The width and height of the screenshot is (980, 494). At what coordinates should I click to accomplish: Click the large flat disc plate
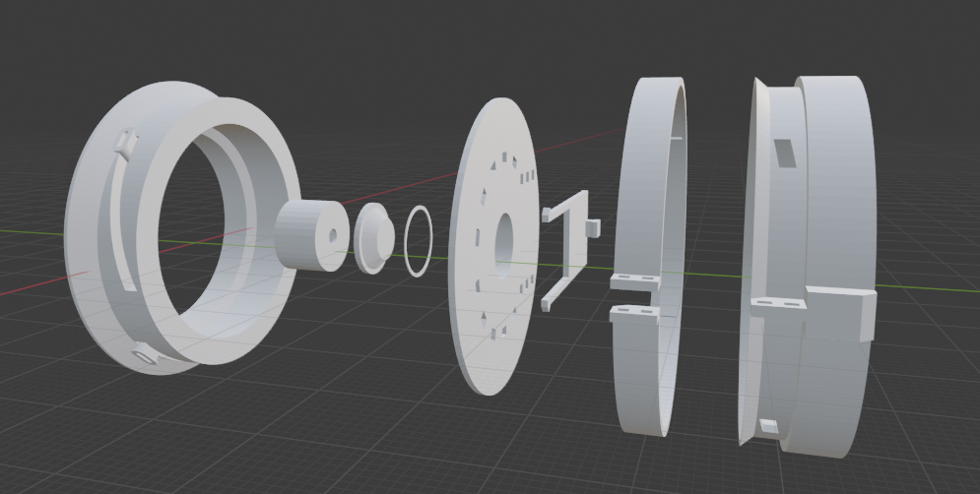[x=493, y=246]
